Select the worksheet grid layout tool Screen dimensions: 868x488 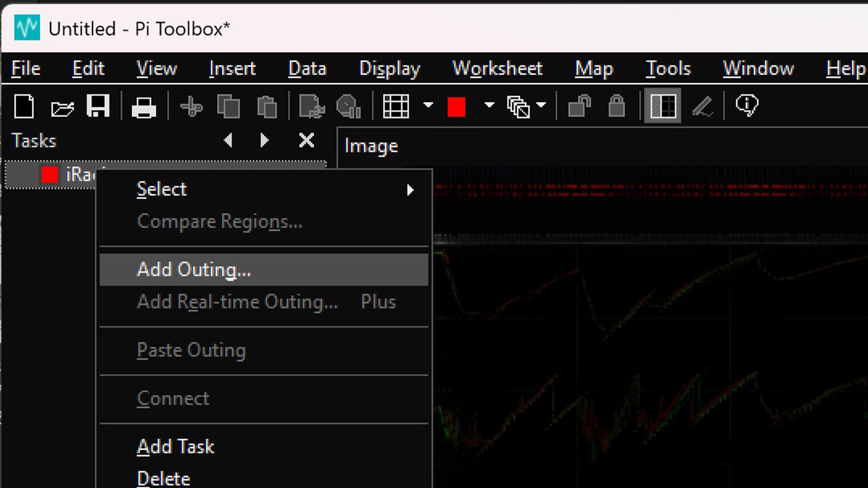click(396, 106)
